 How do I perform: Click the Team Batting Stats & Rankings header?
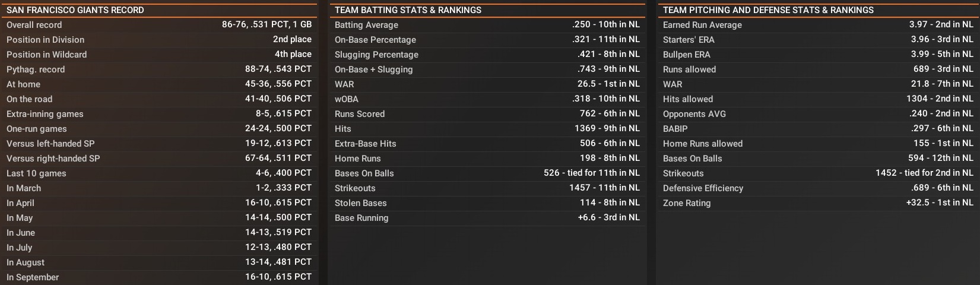pos(408,10)
